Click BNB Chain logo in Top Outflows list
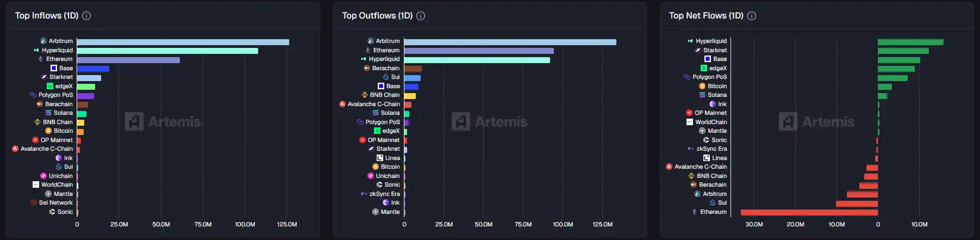 [x=365, y=95]
